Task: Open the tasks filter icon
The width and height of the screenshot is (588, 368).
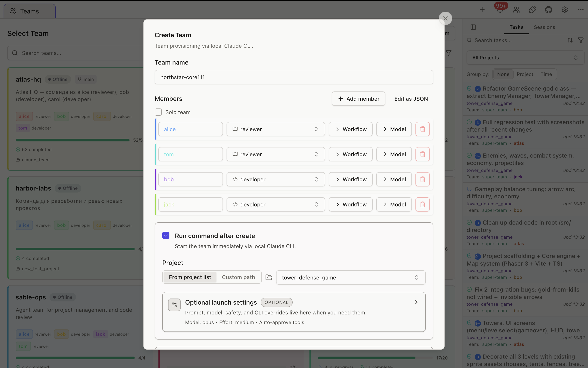Action: (581, 40)
